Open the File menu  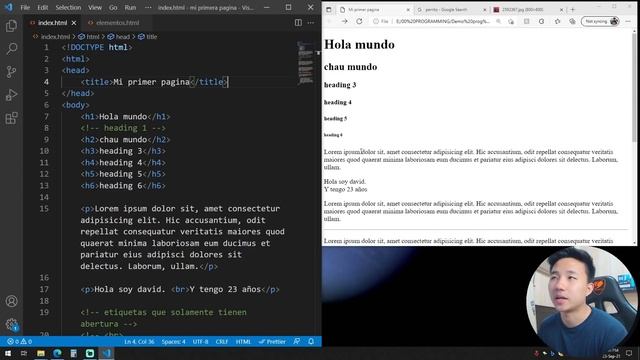tap(25, 7)
